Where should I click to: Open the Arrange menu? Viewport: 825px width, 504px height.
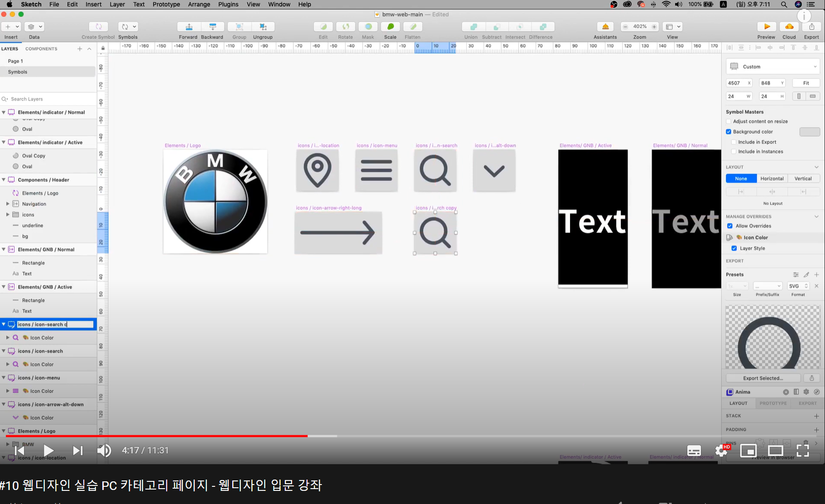(199, 5)
